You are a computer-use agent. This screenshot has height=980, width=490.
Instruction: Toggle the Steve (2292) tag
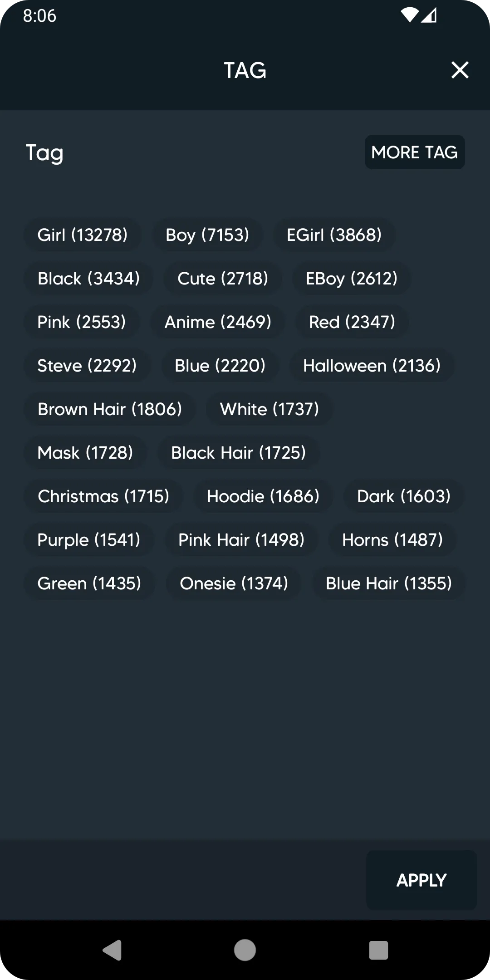coord(87,366)
